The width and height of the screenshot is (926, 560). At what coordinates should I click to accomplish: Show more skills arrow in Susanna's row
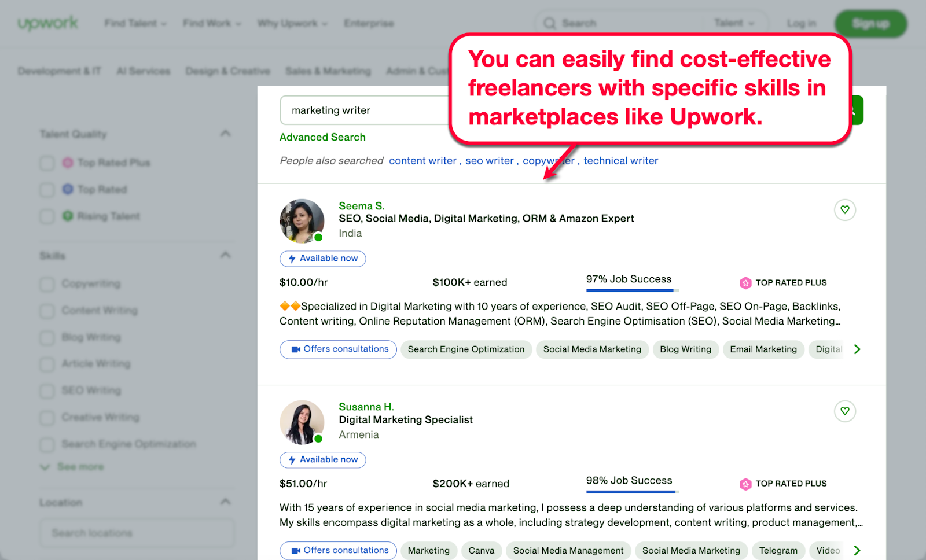point(857,550)
